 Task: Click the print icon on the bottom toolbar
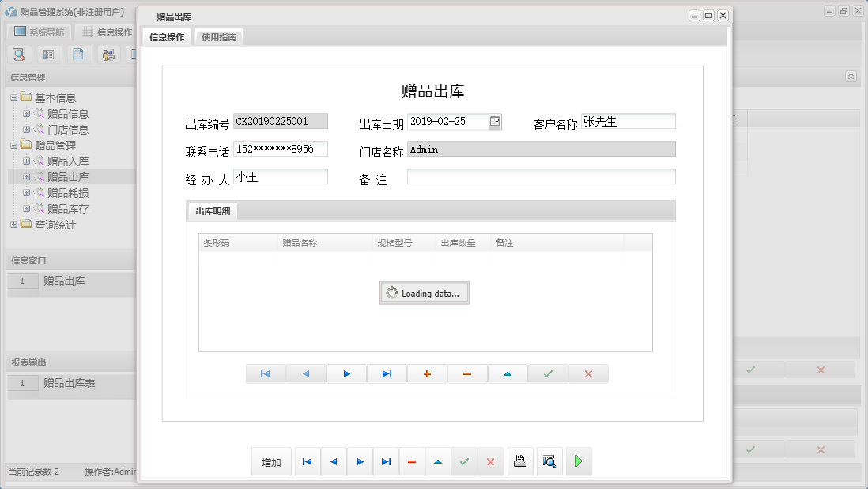tap(520, 461)
